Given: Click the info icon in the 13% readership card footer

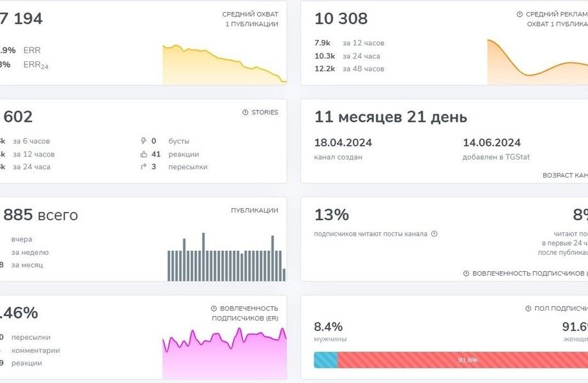Looking at the screenshot, I should 466,273.
